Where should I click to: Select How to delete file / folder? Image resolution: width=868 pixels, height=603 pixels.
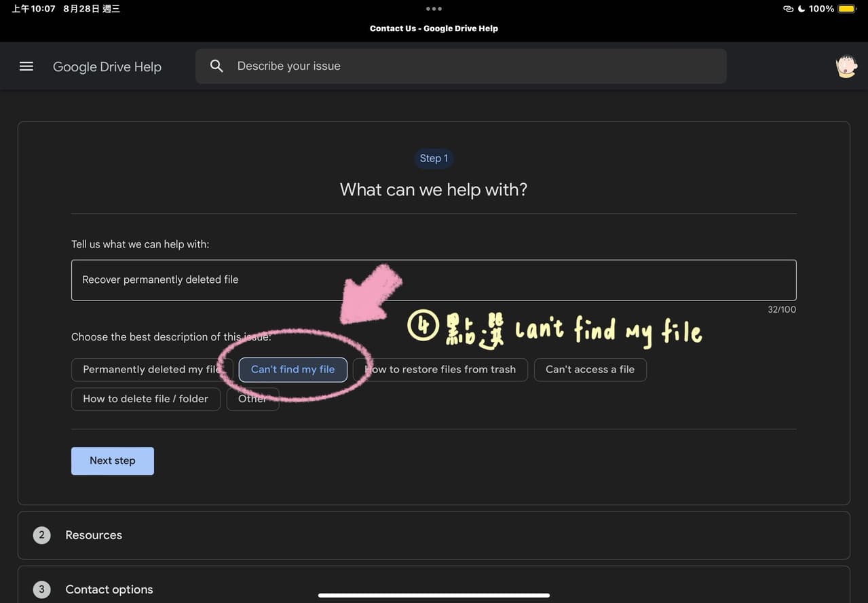pyautogui.click(x=146, y=399)
